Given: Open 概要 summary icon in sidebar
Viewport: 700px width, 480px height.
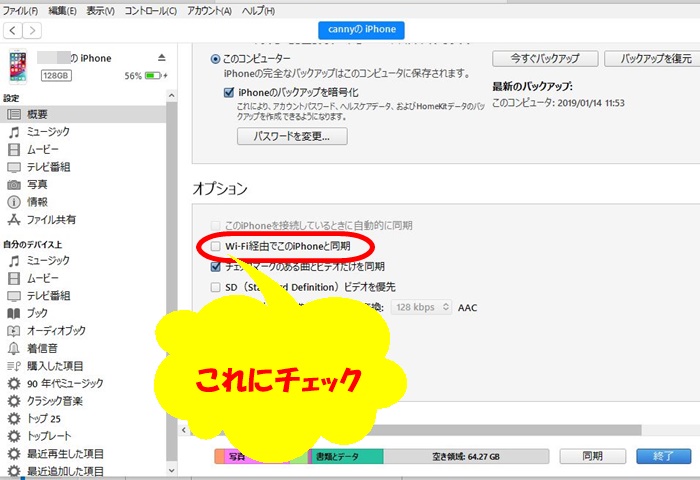Looking at the screenshot, I should point(14,114).
